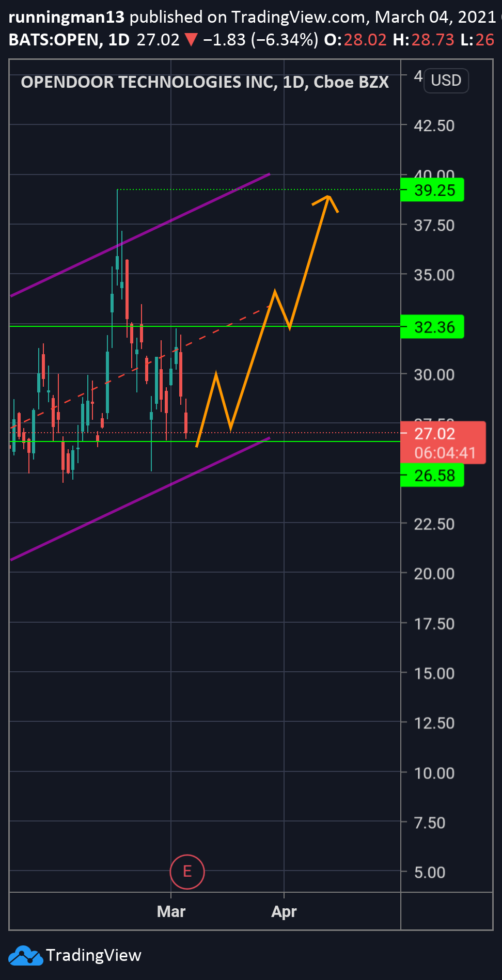The width and height of the screenshot is (502, 980).
Task: Open the USD currency selector
Action: (x=446, y=81)
